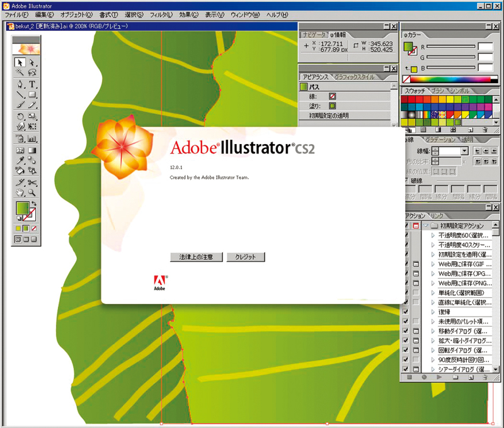The image size is (504, 428).
Task: Select the Free Transform tool
Action: coord(32,127)
